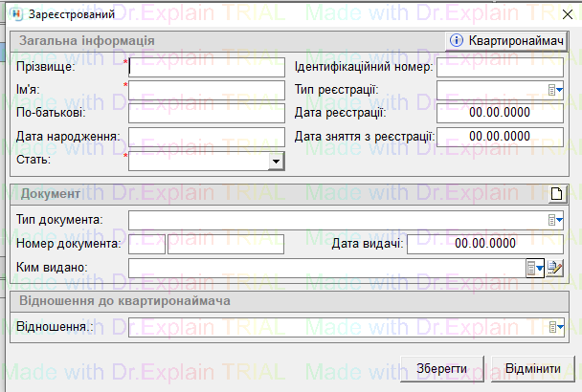Viewport: 582px width, 392px height.
Task: Click the Прізвище input field
Action: (208, 67)
